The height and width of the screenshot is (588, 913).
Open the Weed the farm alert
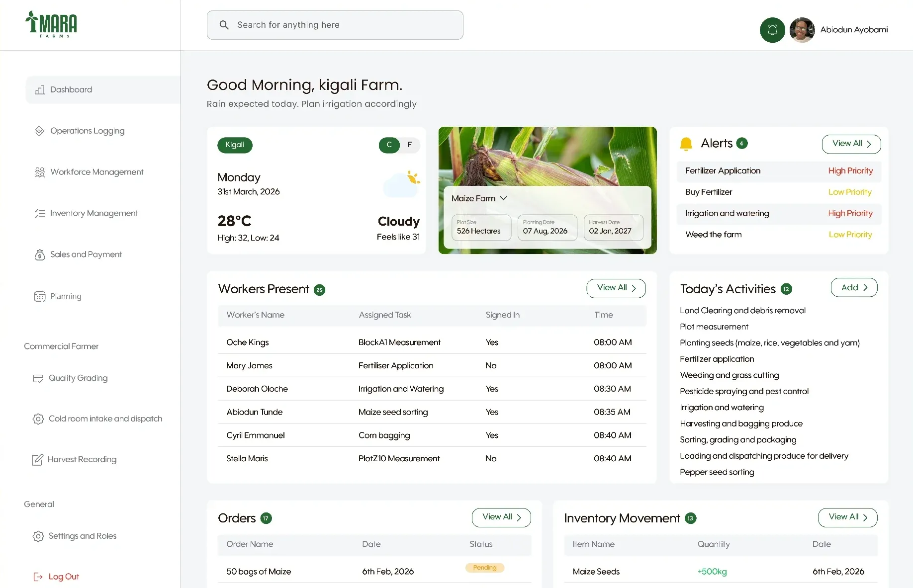tap(779, 235)
